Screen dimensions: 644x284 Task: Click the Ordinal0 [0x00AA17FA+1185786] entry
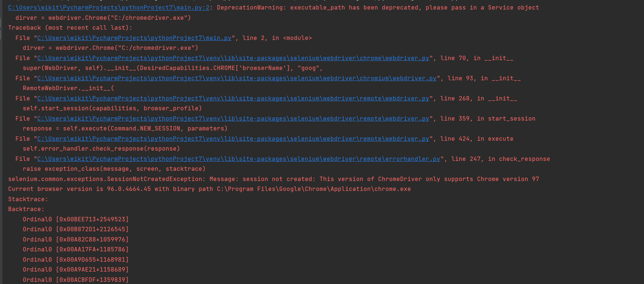point(75,250)
